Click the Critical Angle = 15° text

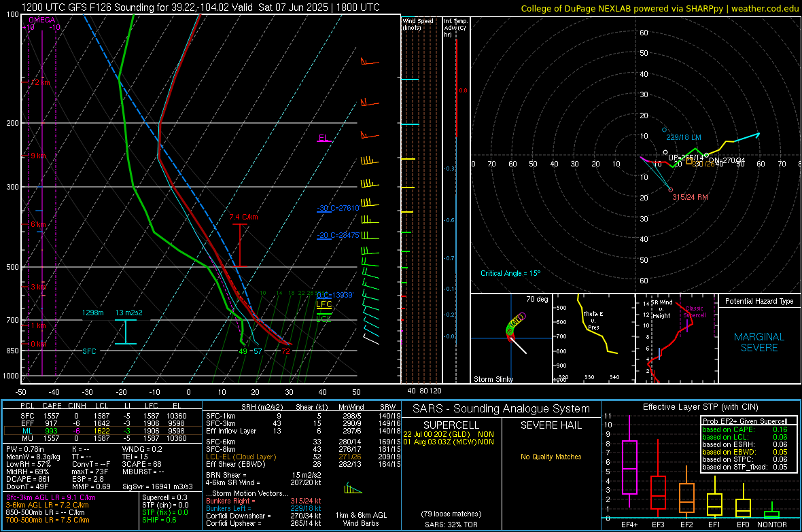tap(510, 273)
